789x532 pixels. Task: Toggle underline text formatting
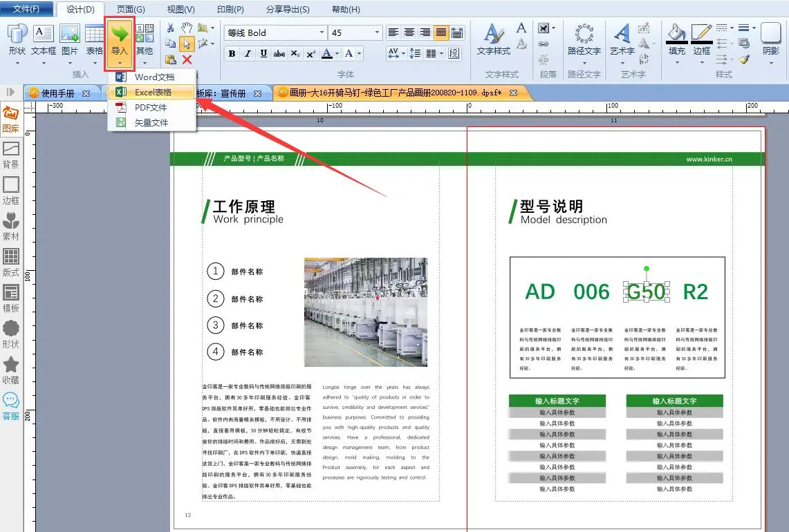tap(263, 54)
